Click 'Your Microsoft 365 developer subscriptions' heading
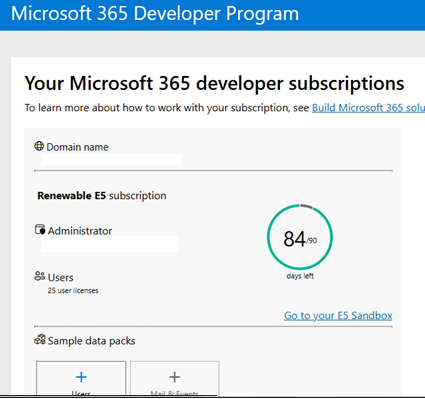Image resolution: width=425 pixels, height=399 pixels. coord(214,83)
